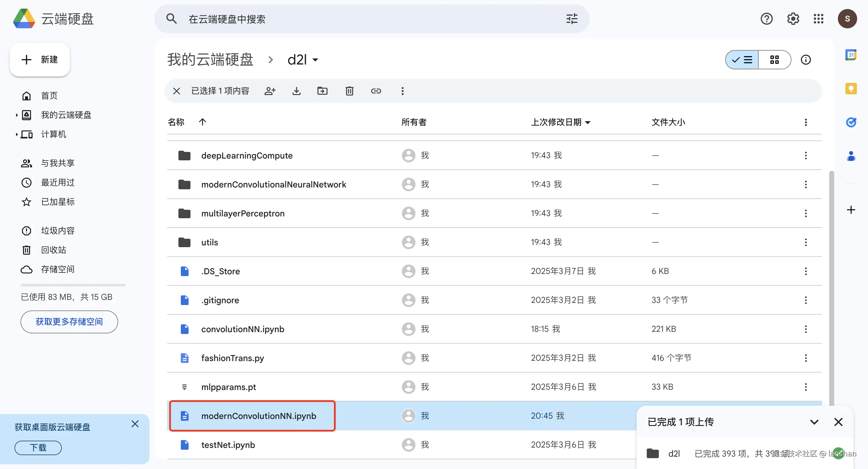Open 最近用过 in the sidebar
This screenshot has width=868, height=469.
tap(58, 183)
